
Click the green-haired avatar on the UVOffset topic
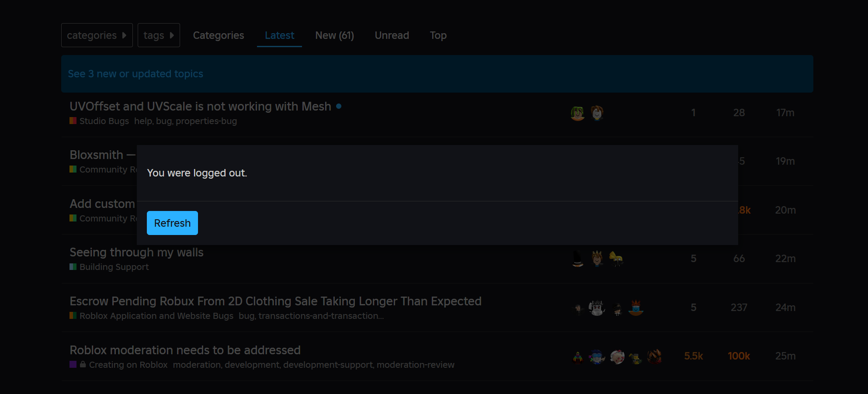coord(577,113)
